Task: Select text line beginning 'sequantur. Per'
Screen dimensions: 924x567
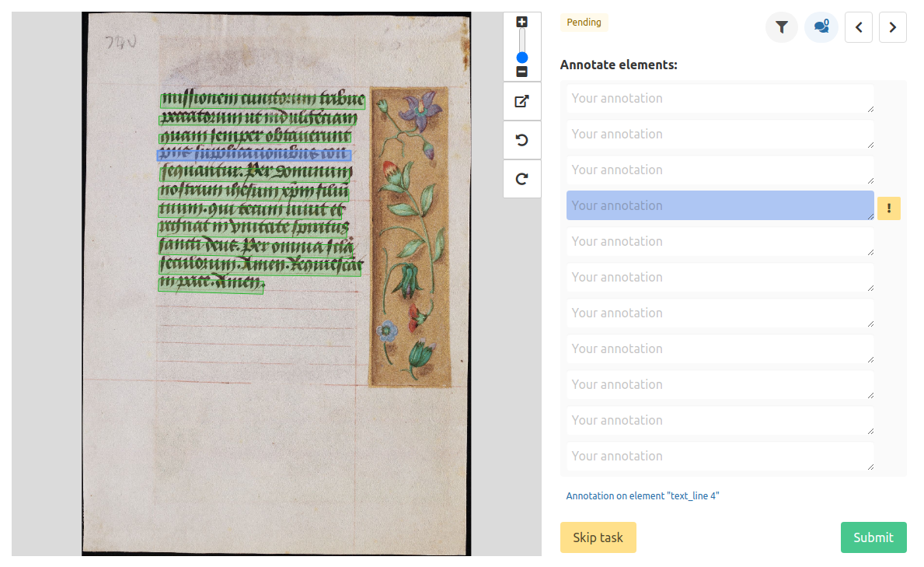Action: coord(255,174)
